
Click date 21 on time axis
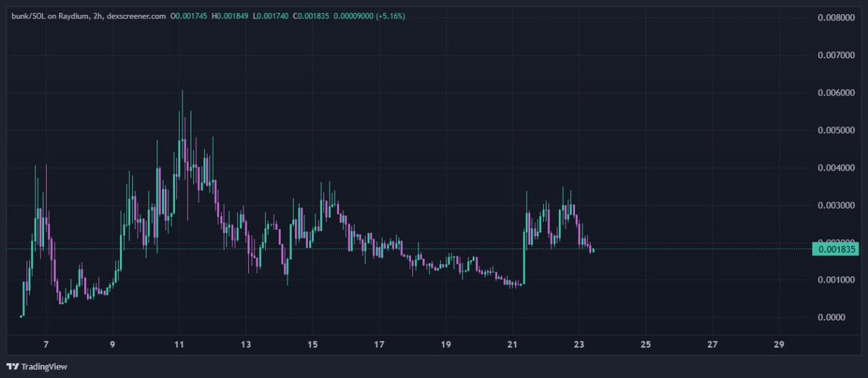(x=512, y=344)
